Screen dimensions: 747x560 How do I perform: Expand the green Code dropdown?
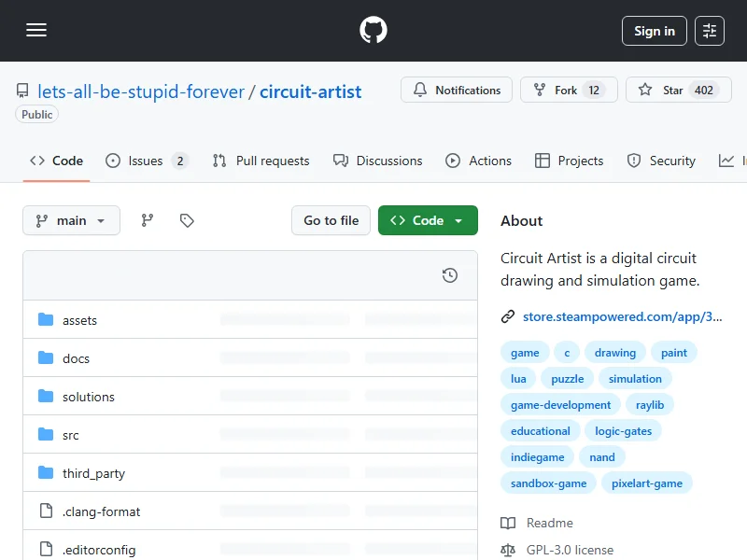pyautogui.click(x=428, y=220)
